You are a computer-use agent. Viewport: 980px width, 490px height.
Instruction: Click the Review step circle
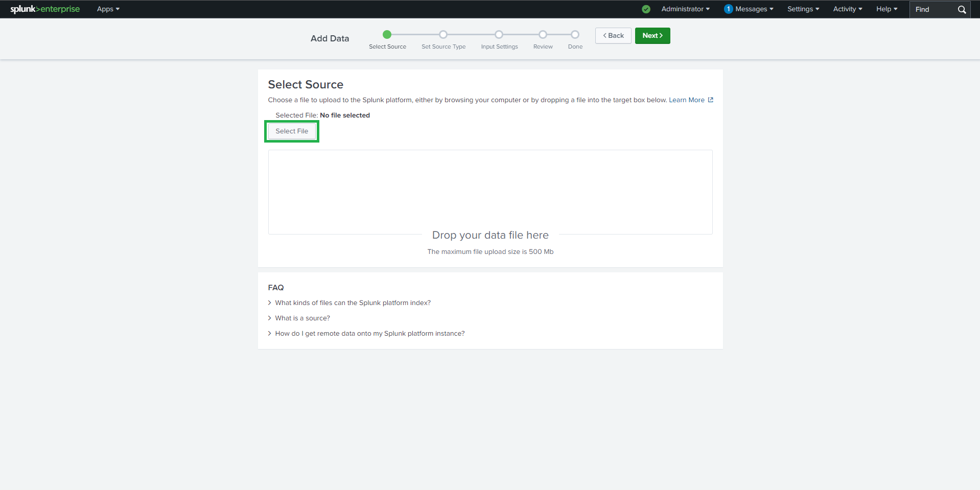[543, 35]
